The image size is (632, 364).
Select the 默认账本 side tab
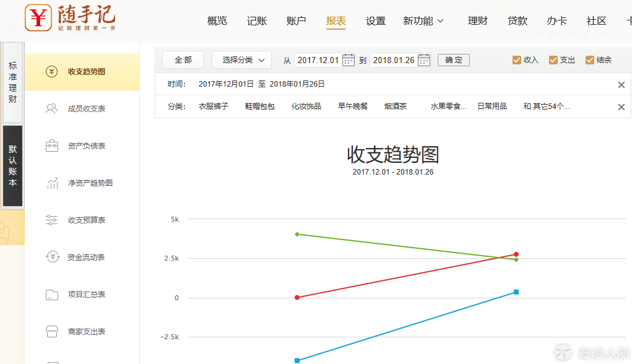click(x=12, y=166)
